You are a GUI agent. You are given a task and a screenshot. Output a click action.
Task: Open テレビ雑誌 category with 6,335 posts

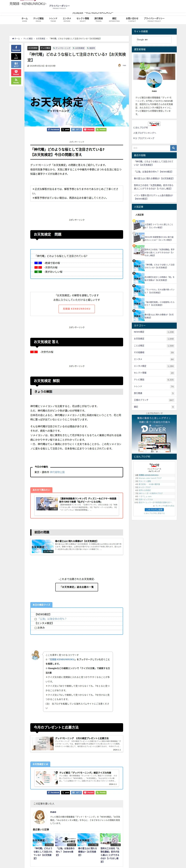pos(154,380)
